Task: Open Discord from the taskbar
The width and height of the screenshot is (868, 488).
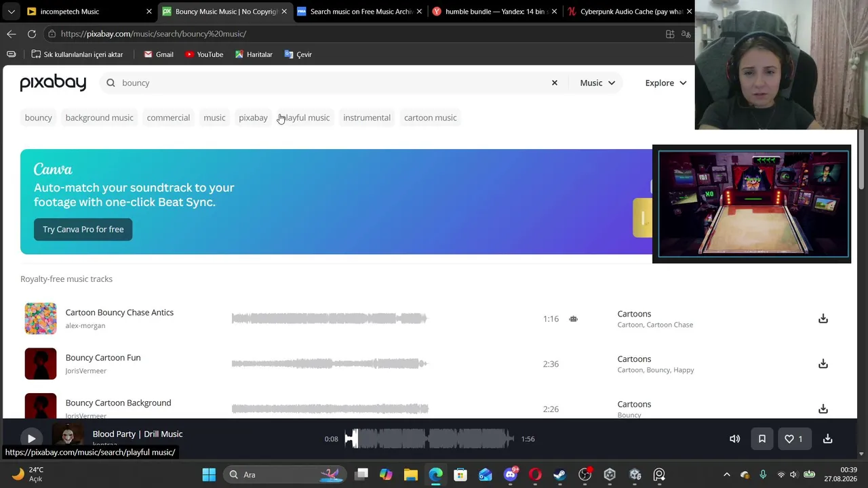Action: coord(511,474)
